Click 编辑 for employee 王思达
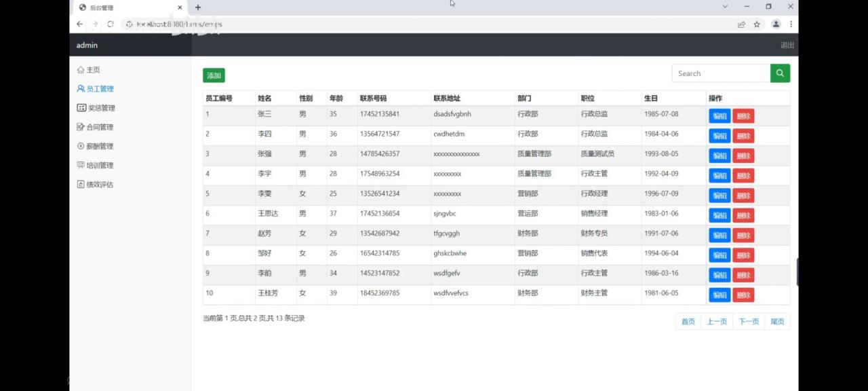 point(719,215)
